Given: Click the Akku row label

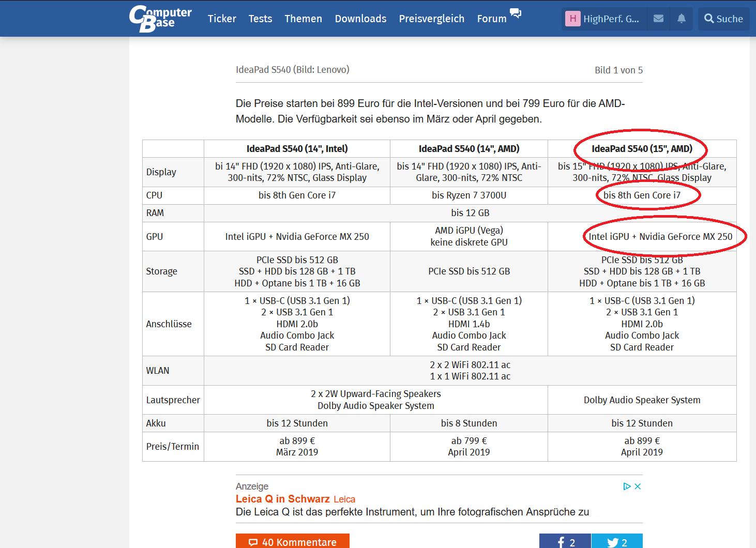Looking at the screenshot, I should pos(156,423).
